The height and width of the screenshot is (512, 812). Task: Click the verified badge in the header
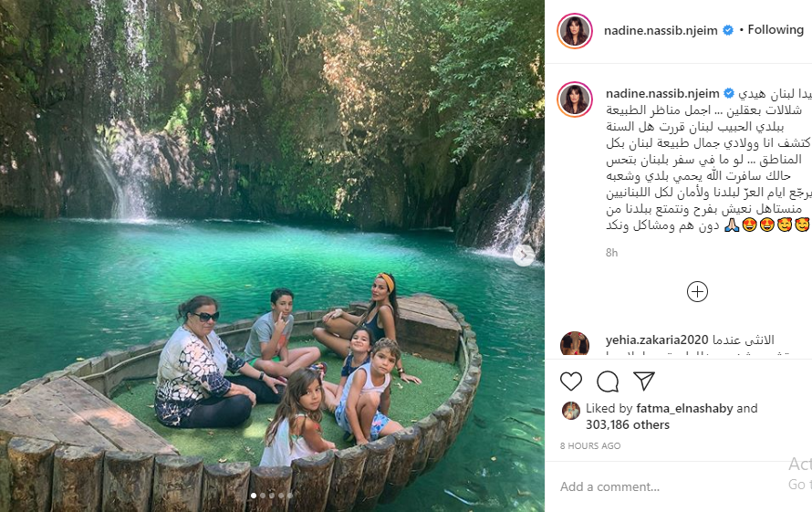click(x=727, y=31)
